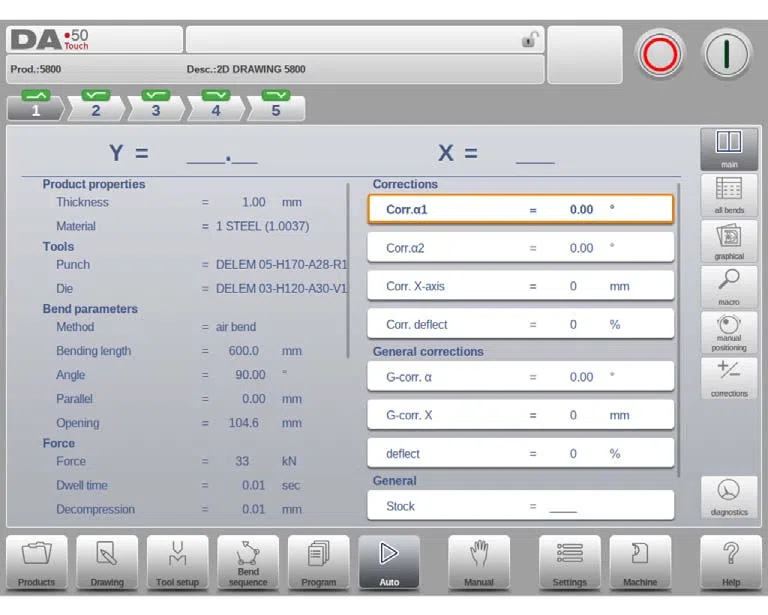Toggle the padlock key lock icon

coord(530,39)
